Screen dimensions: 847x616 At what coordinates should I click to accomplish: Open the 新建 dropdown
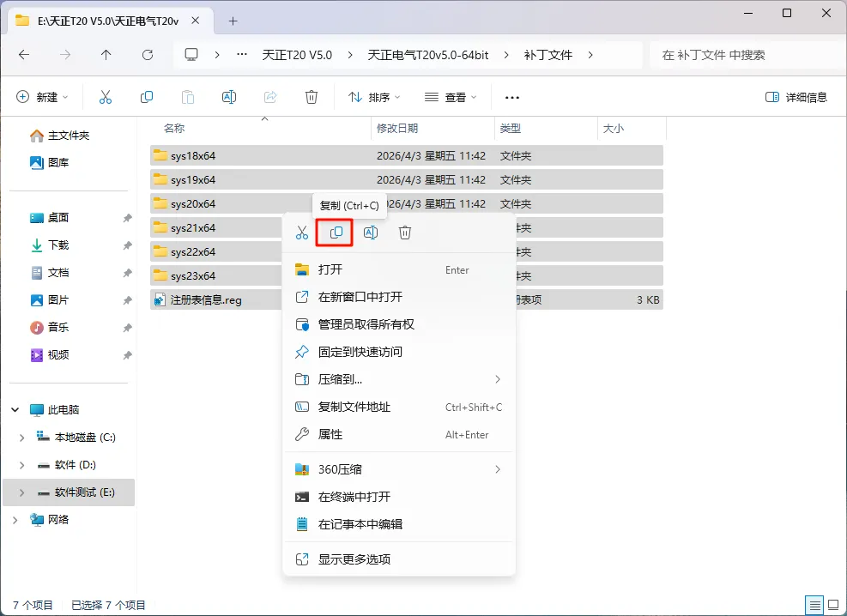coord(42,97)
